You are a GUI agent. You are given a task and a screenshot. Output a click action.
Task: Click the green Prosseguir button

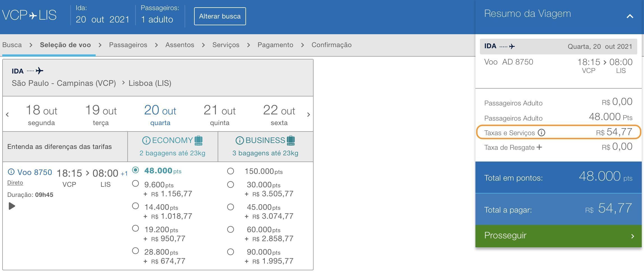pyautogui.click(x=558, y=236)
